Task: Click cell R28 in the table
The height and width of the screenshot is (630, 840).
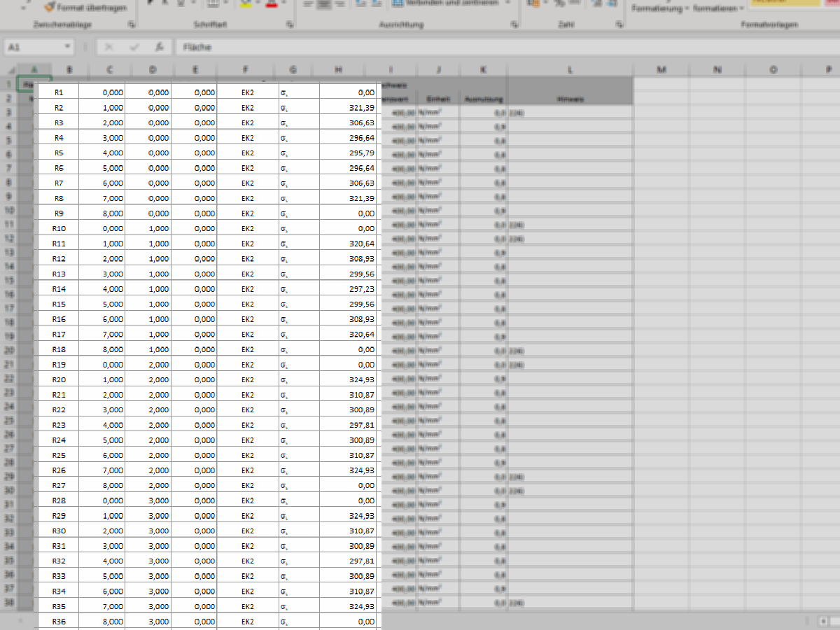Action: pyautogui.click(x=58, y=500)
